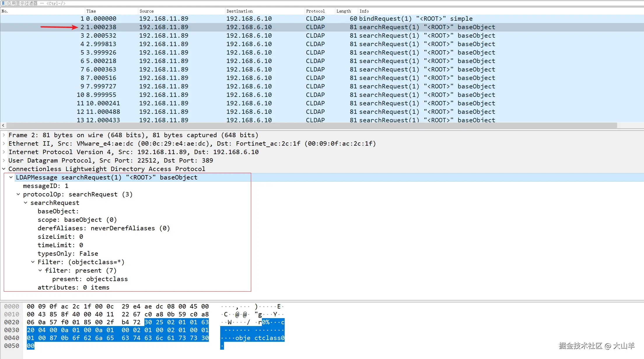The height and width of the screenshot is (359, 644).
Task: Collapse the Filter objectclass node
Action: [x=33, y=262]
